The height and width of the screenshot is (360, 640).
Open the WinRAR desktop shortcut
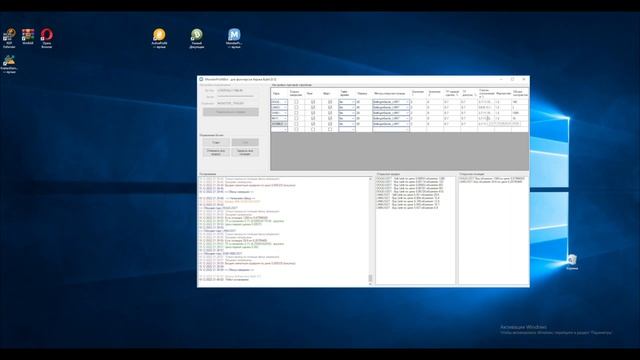pos(28,36)
